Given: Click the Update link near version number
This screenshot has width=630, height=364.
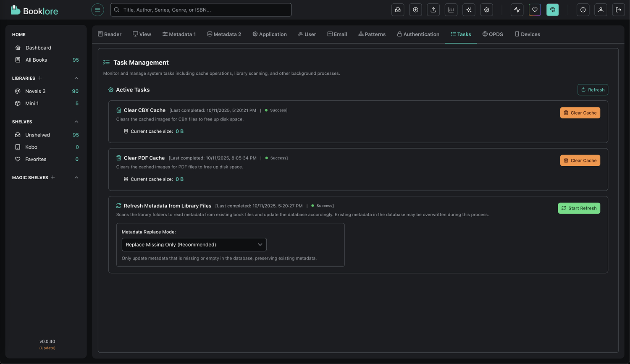Looking at the screenshot, I should 47,348.
